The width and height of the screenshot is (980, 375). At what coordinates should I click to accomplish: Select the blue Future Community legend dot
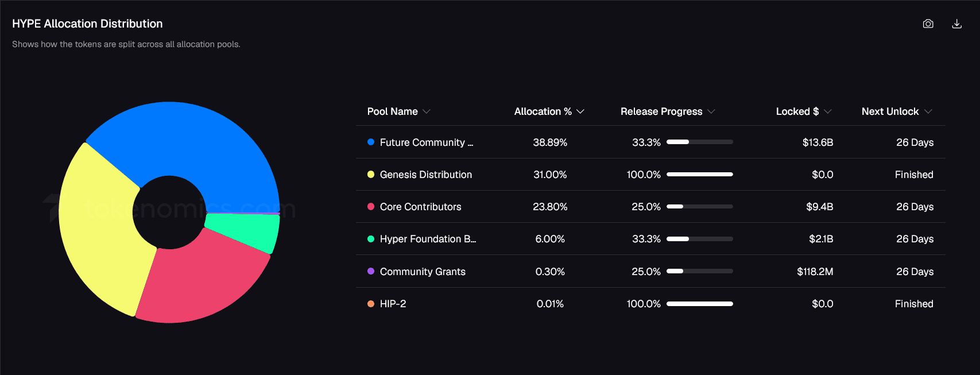coord(371,142)
